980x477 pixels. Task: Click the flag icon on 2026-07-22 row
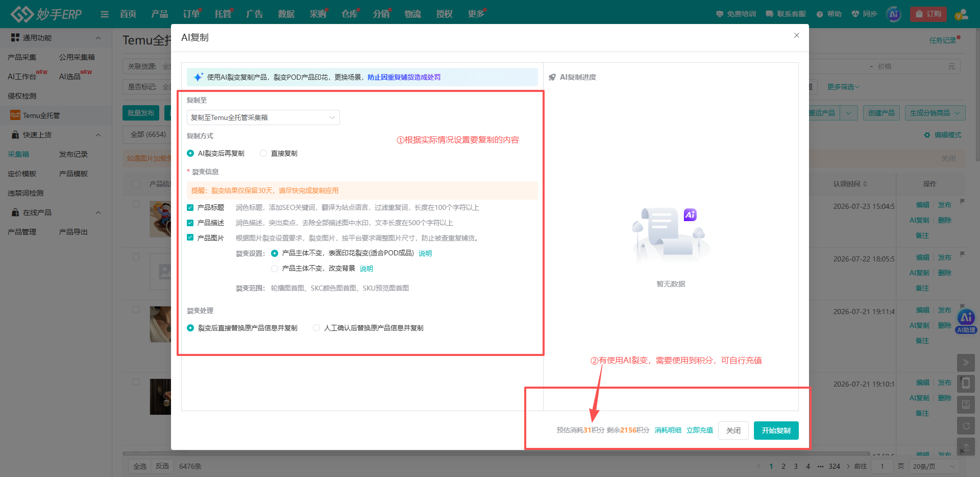pos(962,254)
